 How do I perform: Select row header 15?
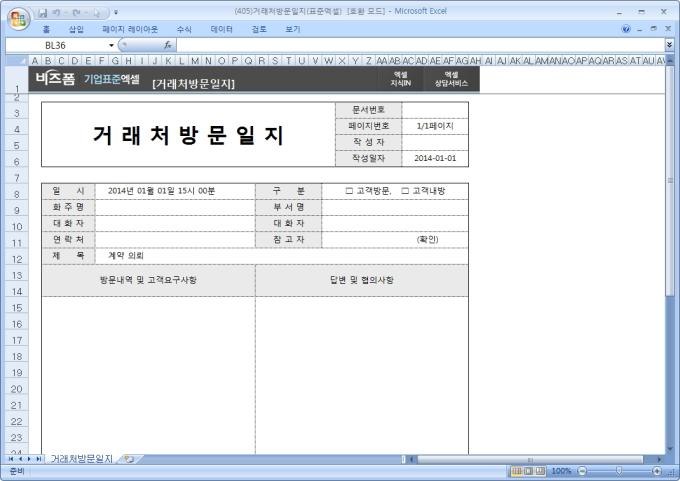click(x=16, y=308)
